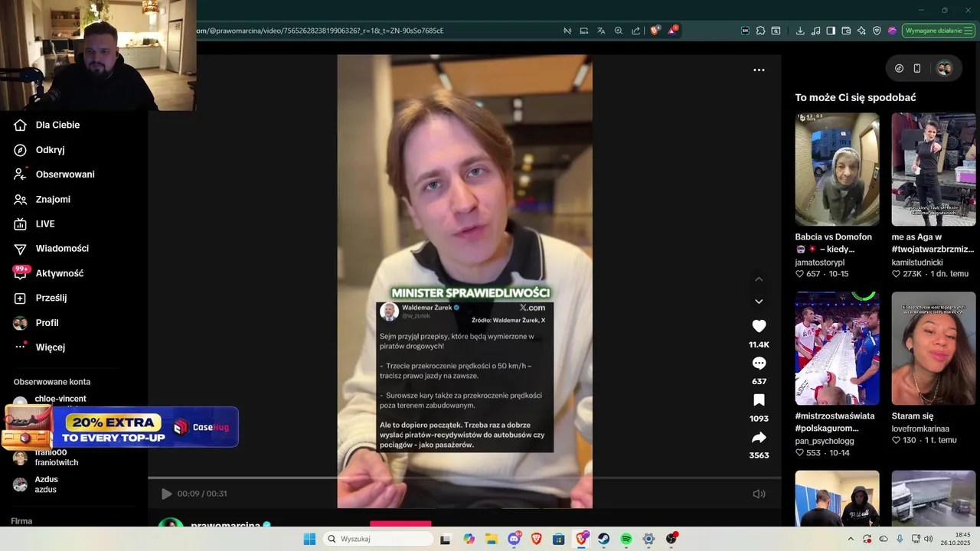The width and height of the screenshot is (980, 551).
Task: Open Spotify from the taskbar
Action: click(x=626, y=539)
